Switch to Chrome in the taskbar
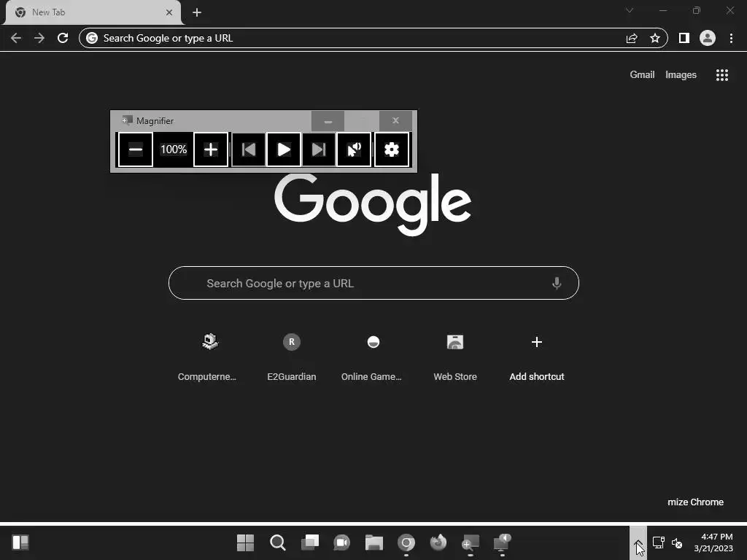 click(406, 542)
